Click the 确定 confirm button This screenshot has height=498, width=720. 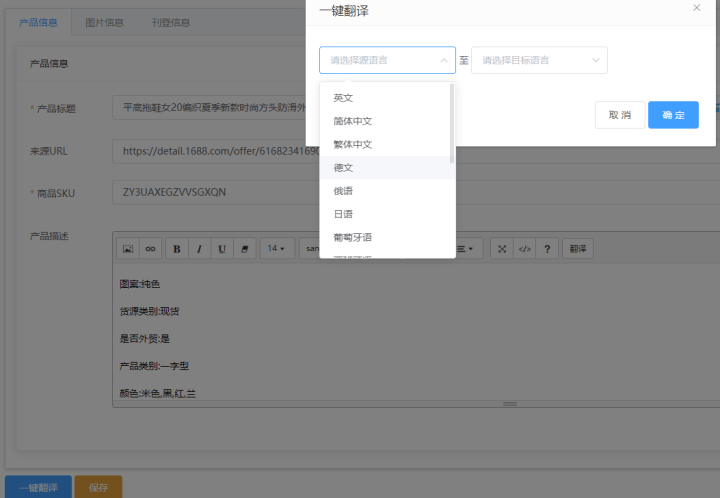673,115
